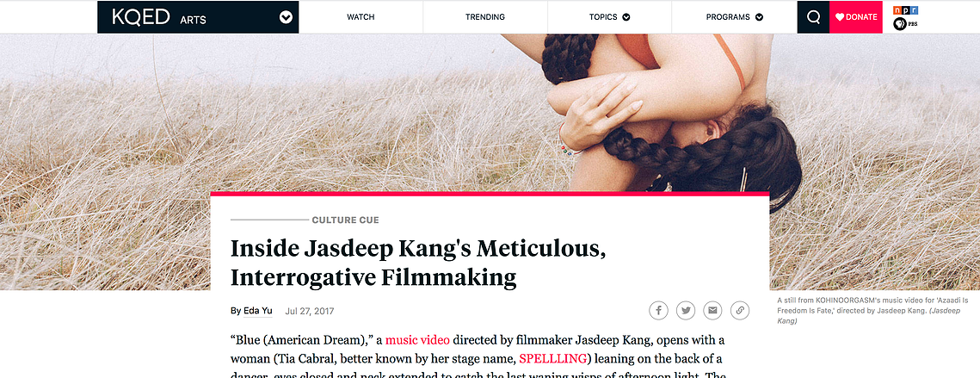Open the Trending nav item
Viewport: 980px width, 378px height.
pos(485,17)
